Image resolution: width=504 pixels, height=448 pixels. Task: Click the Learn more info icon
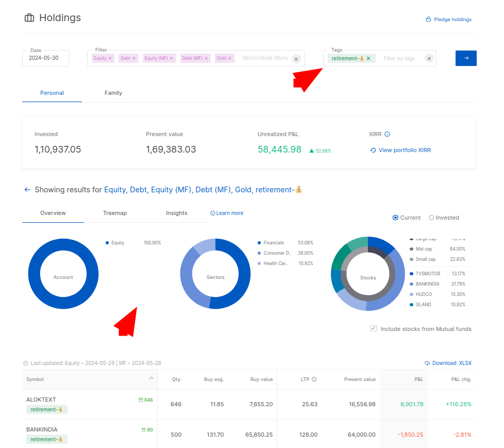pyautogui.click(x=214, y=213)
